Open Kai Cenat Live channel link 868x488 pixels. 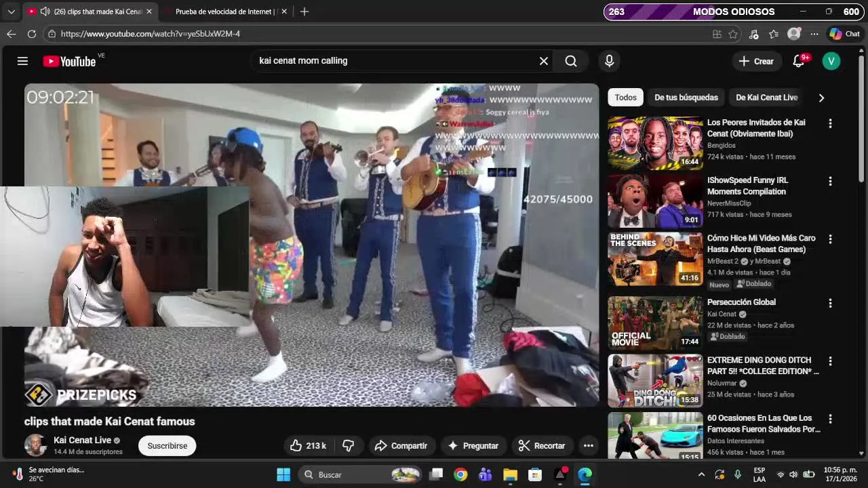click(83, 440)
